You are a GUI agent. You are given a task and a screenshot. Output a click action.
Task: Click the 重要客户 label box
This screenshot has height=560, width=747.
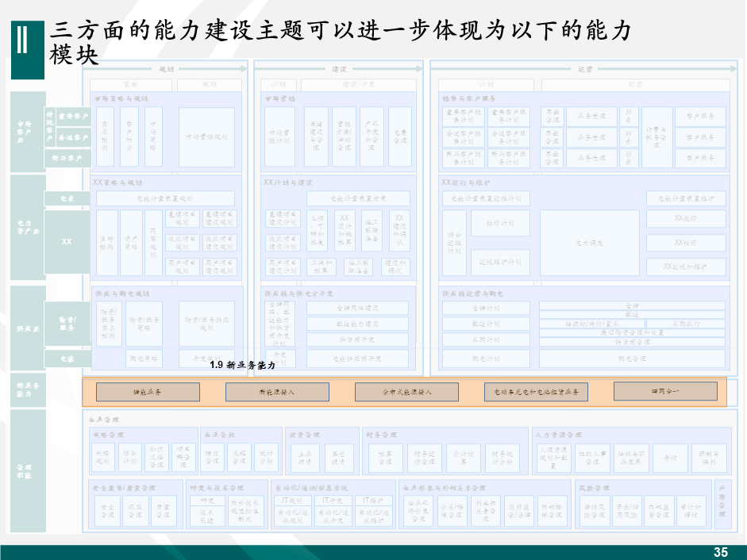coord(73,116)
